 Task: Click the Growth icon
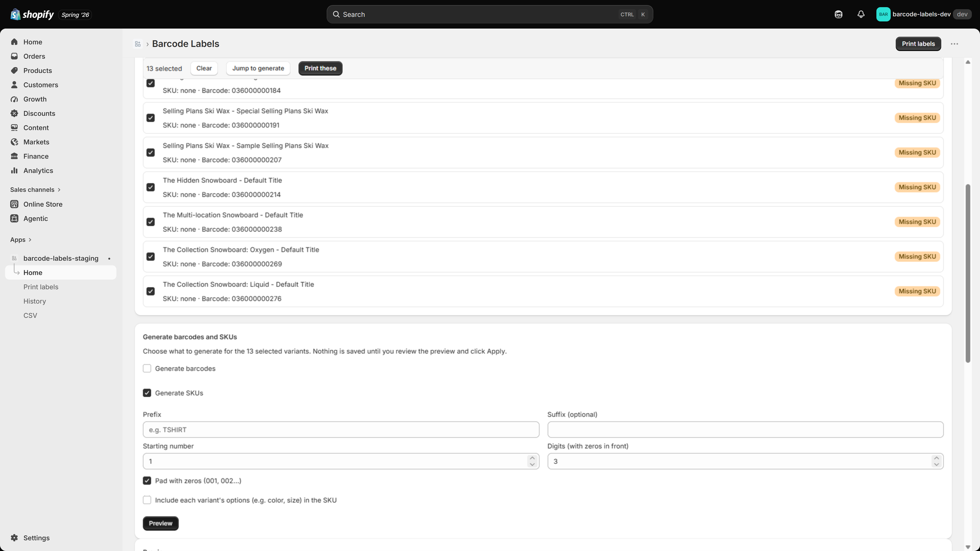(x=14, y=99)
